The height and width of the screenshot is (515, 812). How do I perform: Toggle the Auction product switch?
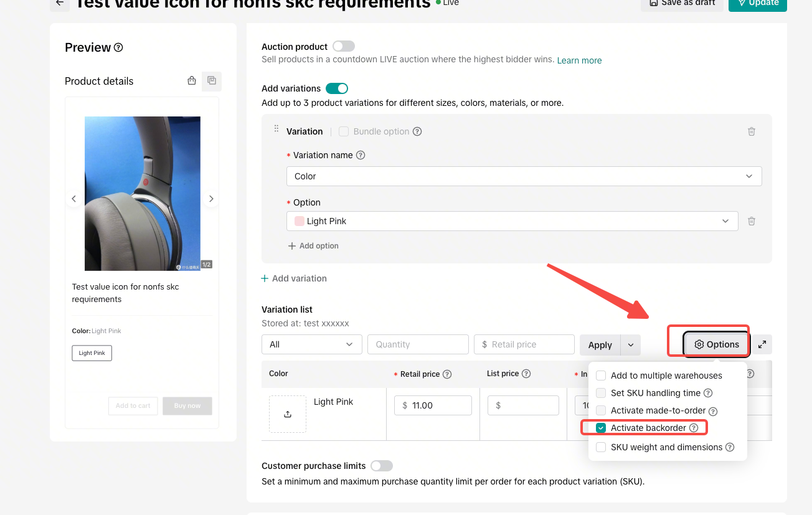click(x=344, y=46)
